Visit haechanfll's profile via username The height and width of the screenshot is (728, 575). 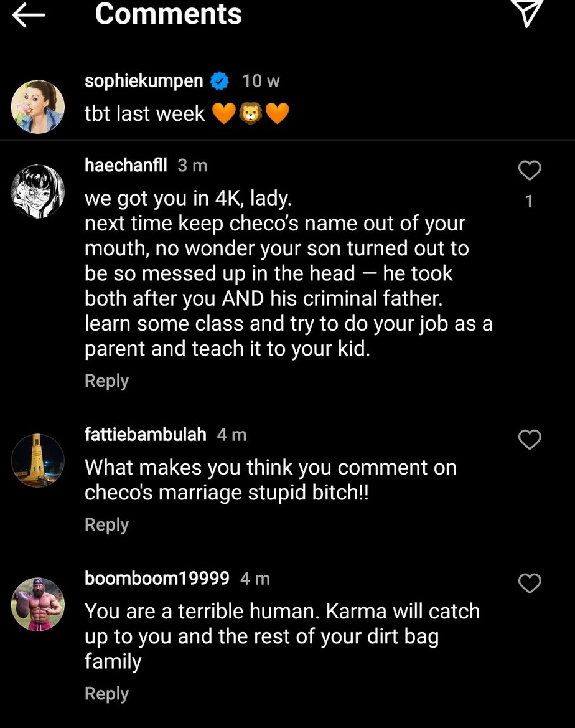click(x=126, y=165)
